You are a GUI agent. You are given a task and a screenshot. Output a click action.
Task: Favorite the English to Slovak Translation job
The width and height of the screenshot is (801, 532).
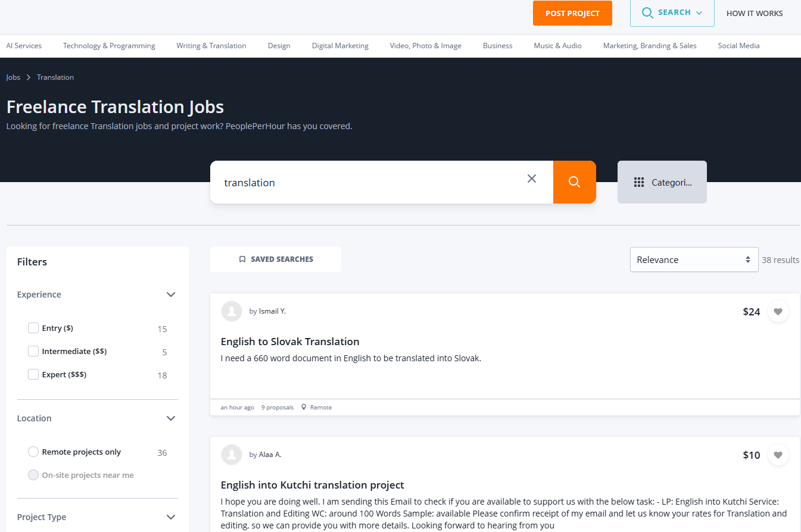[x=778, y=311]
